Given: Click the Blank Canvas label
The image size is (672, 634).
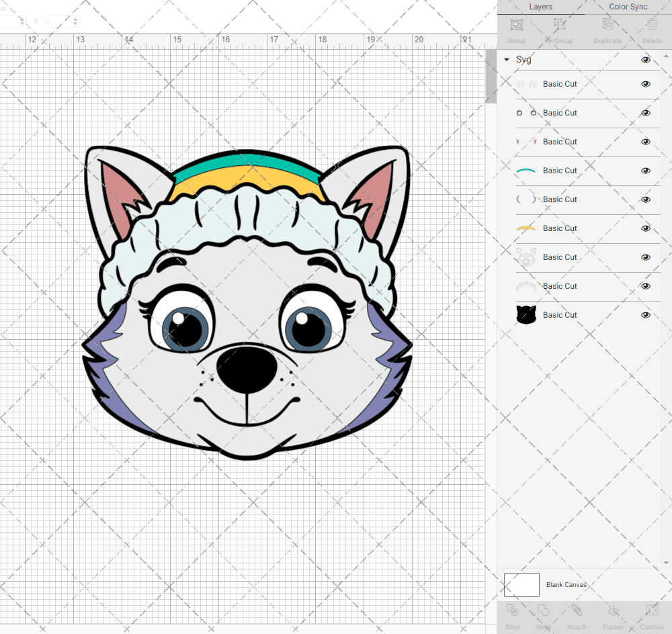Looking at the screenshot, I should [x=566, y=585].
